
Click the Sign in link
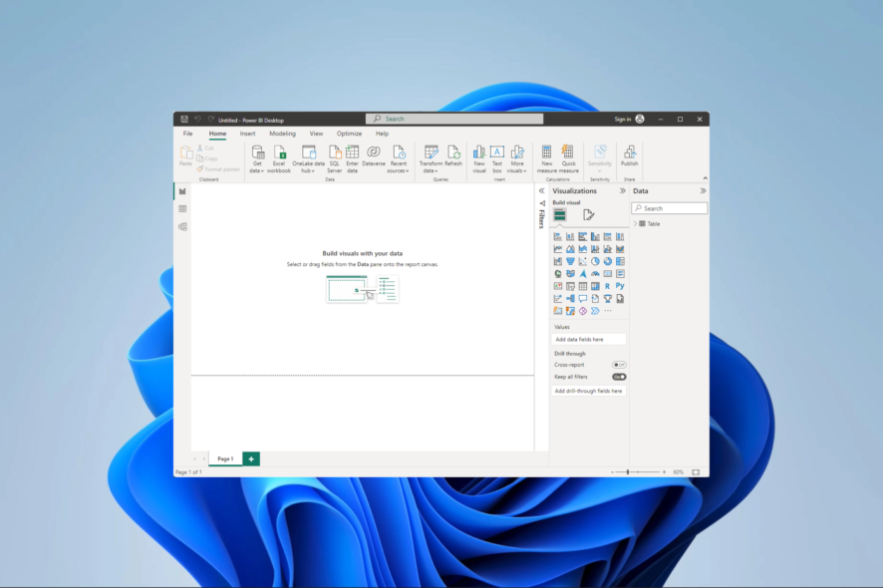(622, 120)
